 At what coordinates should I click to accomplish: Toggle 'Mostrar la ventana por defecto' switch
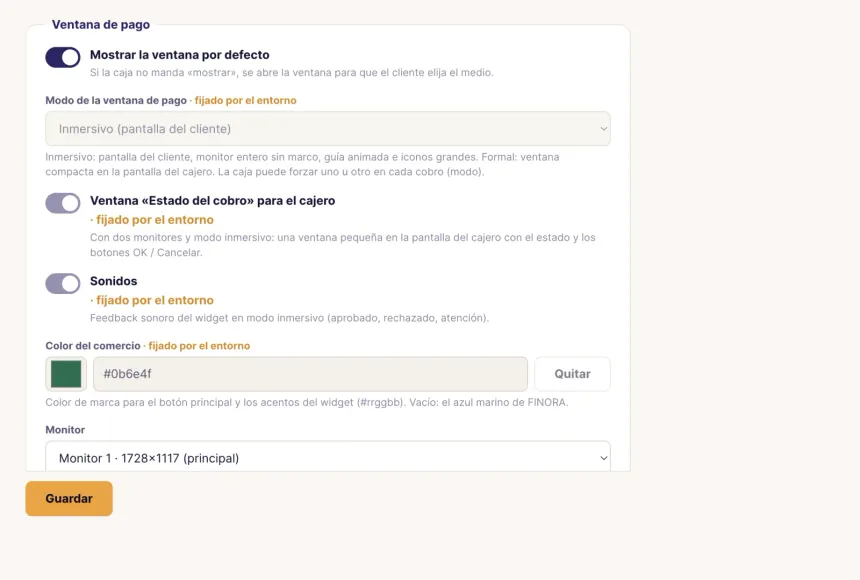pyautogui.click(x=63, y=57)
